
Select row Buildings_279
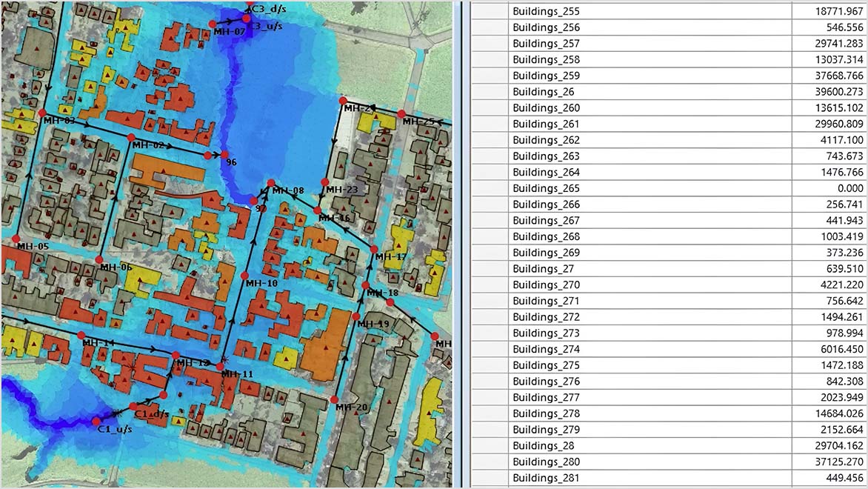coord(670,429)
